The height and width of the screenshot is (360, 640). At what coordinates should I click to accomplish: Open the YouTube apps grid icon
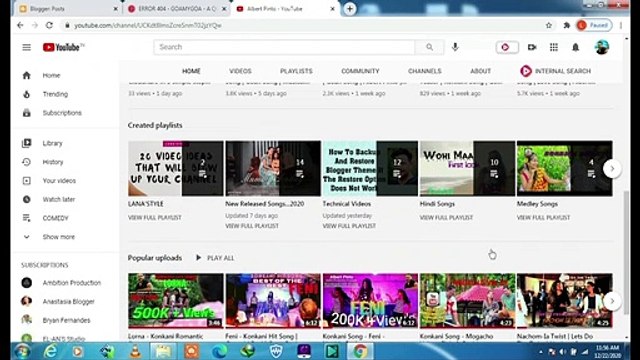click(553, 47)
